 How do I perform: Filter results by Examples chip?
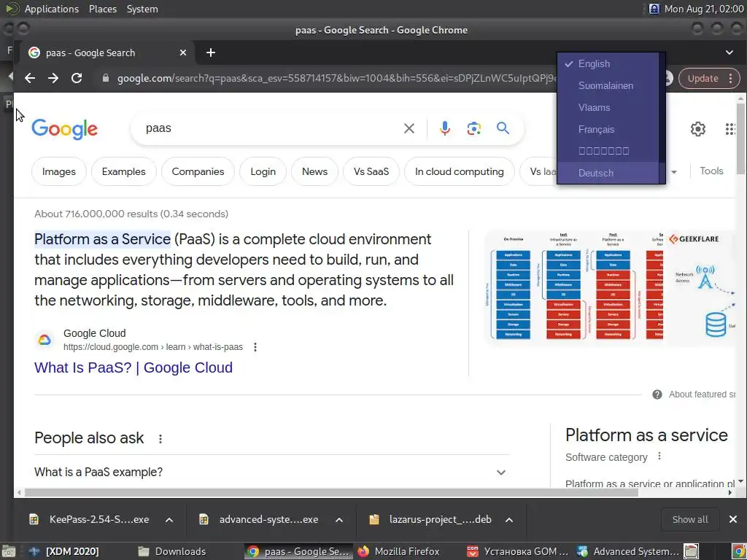tap(123, 171)
